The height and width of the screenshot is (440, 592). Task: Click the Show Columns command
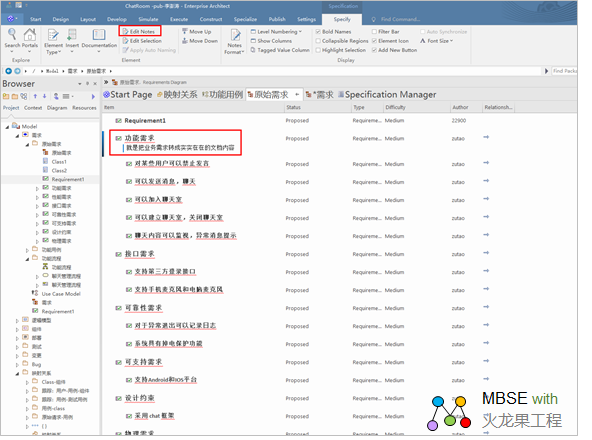coord(271,41)
